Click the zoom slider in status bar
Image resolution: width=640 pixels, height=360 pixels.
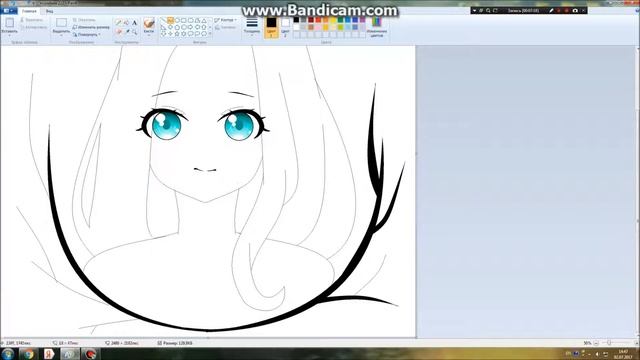pyautogui.click(x=617, y=343)
